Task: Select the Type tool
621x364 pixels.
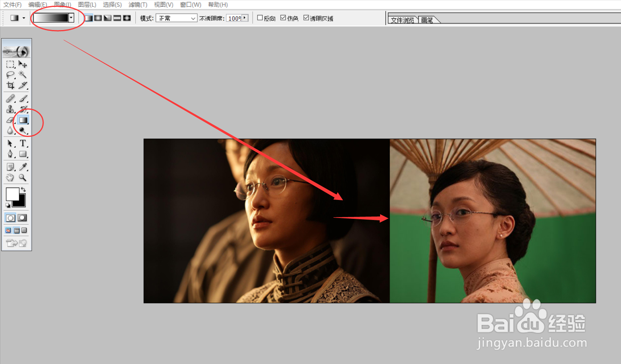Action: point(23,144)
